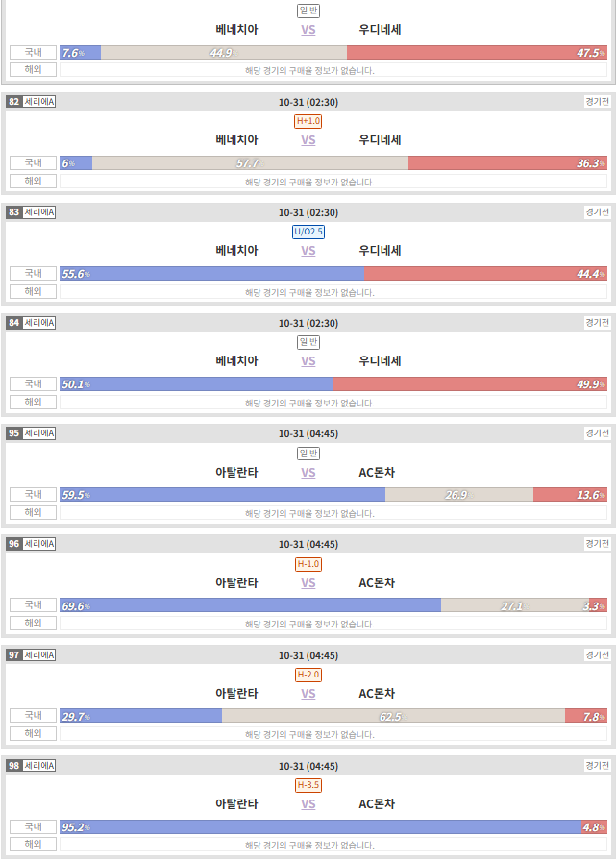616x861 pixels.
Task: Select the H+1.0 handicap badge
Action: (308, 121)
